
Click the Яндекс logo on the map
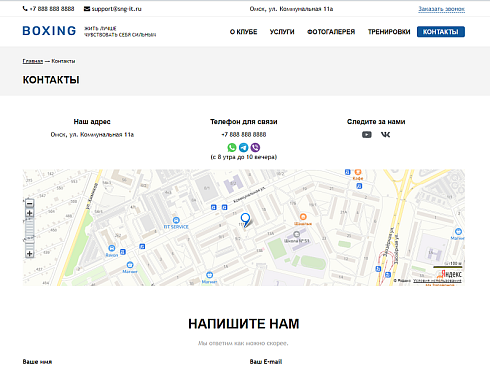(x=451, y=274)
